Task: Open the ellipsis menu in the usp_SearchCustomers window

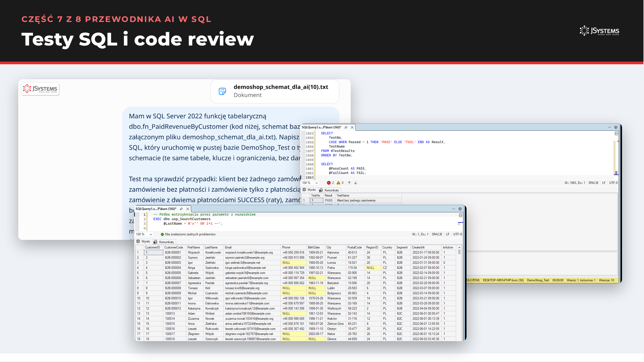Action: (454, 209)
